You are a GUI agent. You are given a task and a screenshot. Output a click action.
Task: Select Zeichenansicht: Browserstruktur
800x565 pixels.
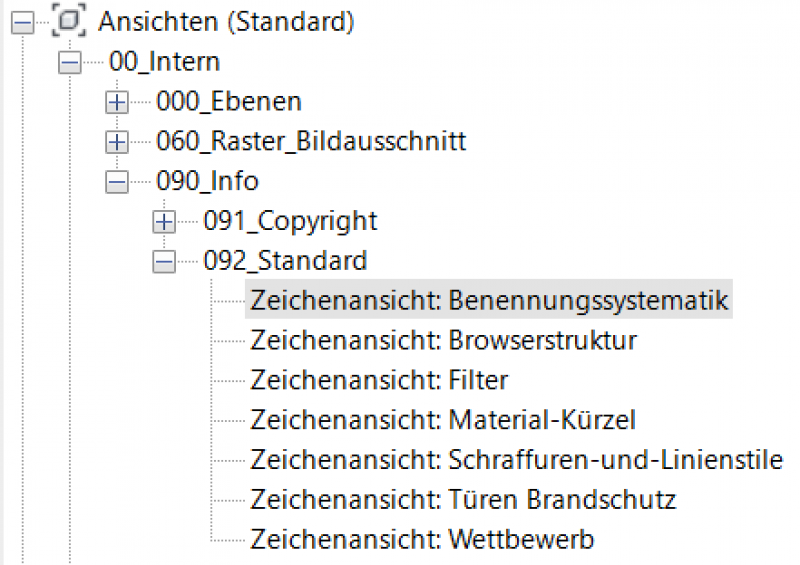[444, 340]
